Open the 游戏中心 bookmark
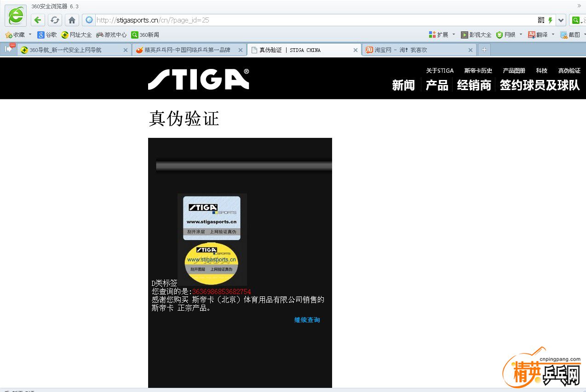This screenshot has height=392, width=586. click(111, 34)
